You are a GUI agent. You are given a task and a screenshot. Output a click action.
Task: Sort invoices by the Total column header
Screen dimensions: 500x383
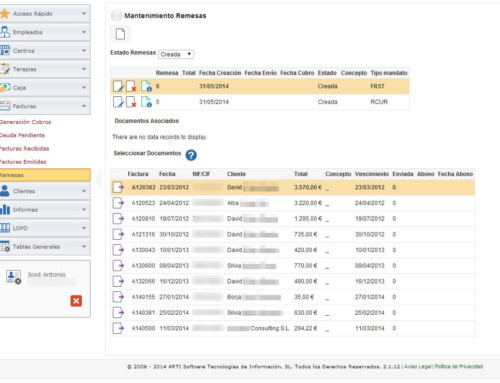pyautogui.click(x=301, y=174)
